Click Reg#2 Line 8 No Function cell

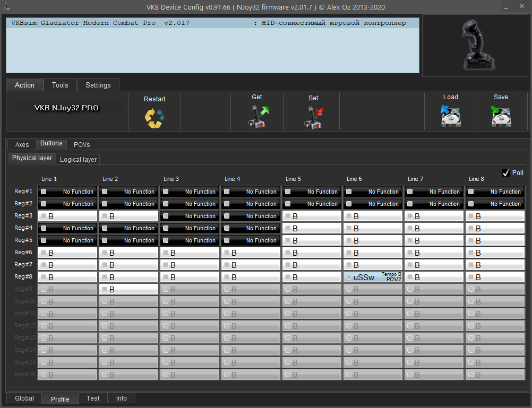click(495, 204)
